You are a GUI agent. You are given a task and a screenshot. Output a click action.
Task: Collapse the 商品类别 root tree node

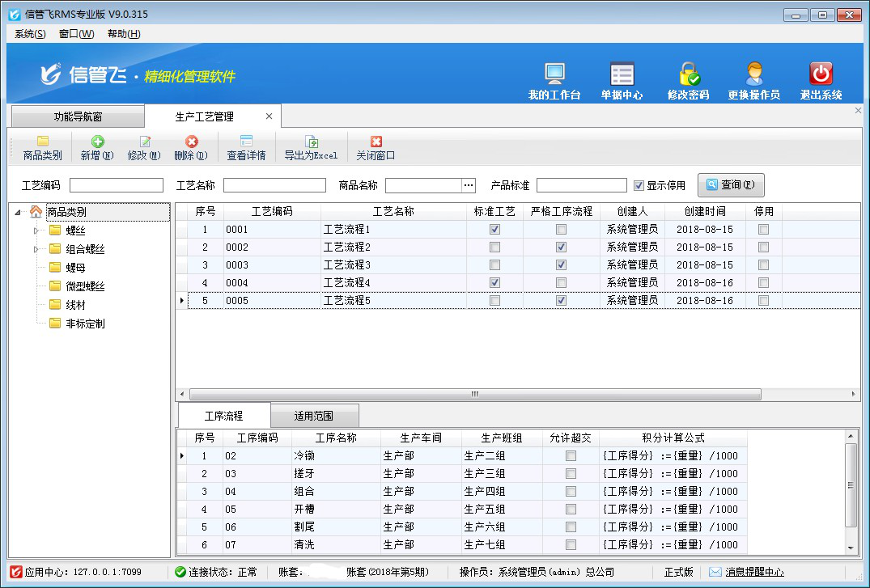(x=18, y=213)
